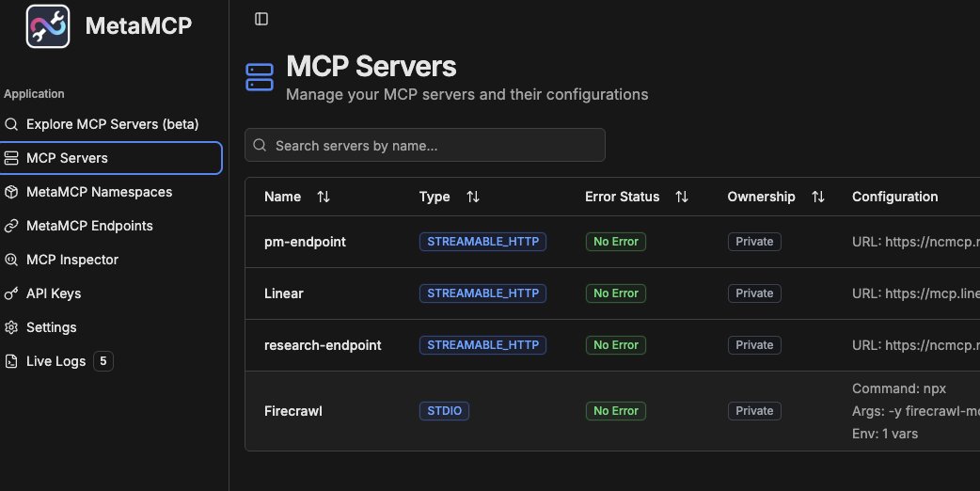Click the API Keys key icon
Viewport: 980px width, 491px height.
(11, 293)
